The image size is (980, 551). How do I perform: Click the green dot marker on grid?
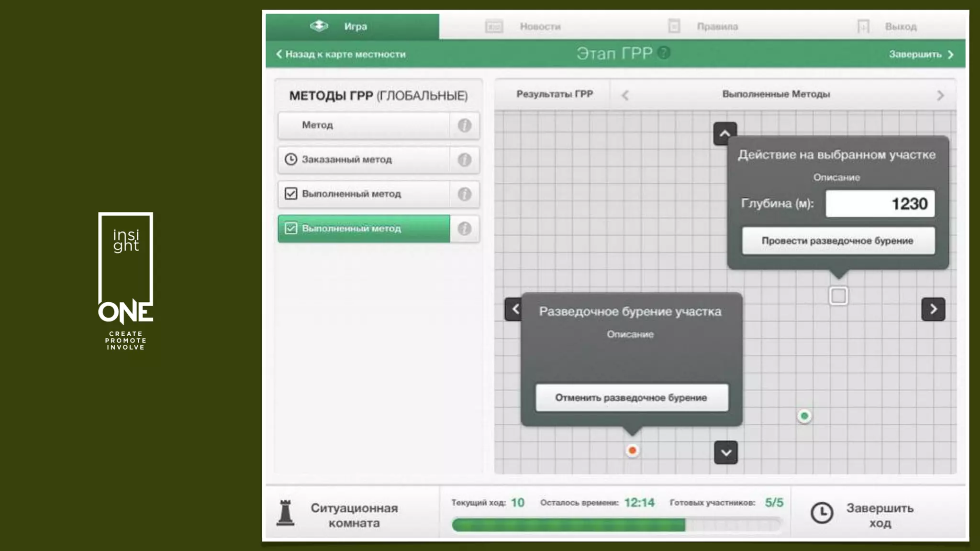coord(804,416)
